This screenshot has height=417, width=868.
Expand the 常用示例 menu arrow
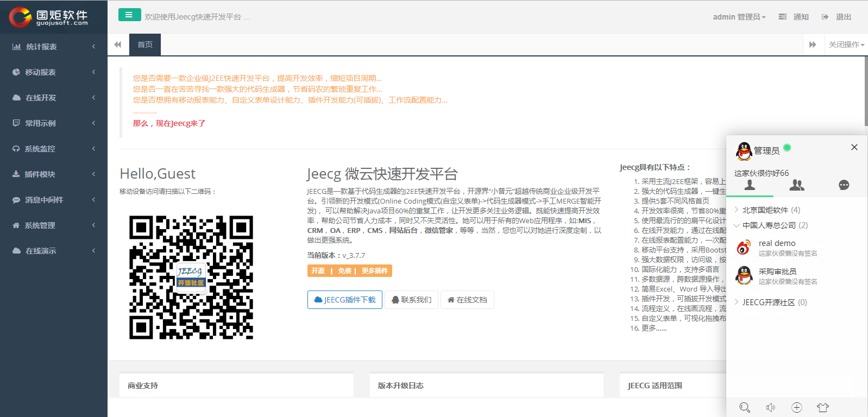[93, 123]
